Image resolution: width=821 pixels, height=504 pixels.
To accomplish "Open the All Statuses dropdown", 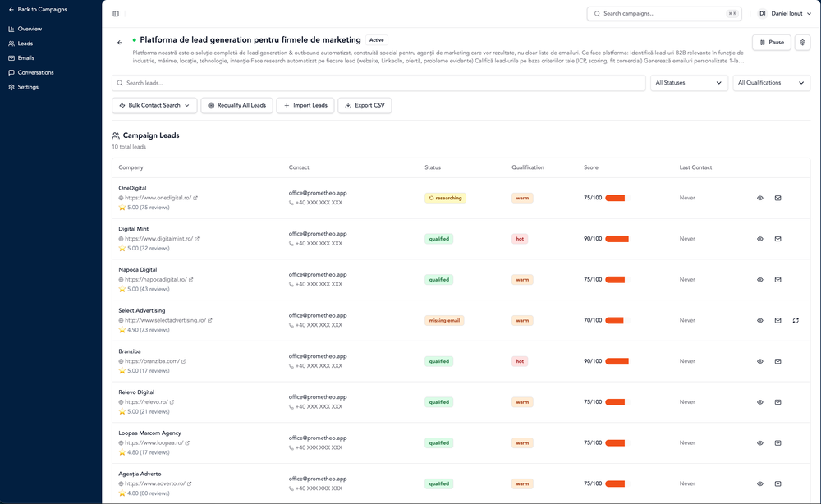I will (689, 82).
